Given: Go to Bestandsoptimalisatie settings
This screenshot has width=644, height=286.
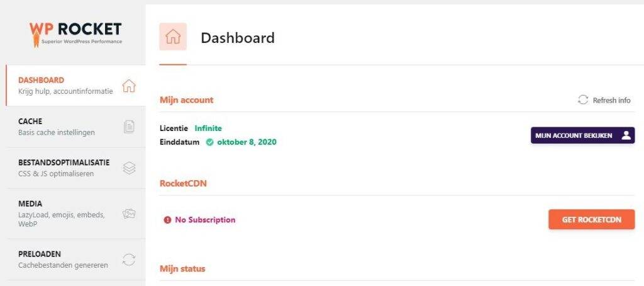Looking at the screenshot, I should pyautogui.click(x=64, y=168).
